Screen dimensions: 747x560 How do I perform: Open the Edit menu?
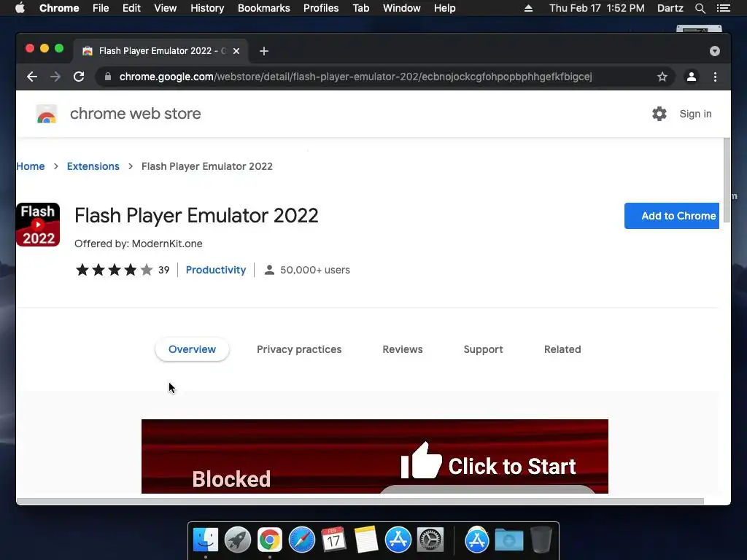[x=131, y=8]
